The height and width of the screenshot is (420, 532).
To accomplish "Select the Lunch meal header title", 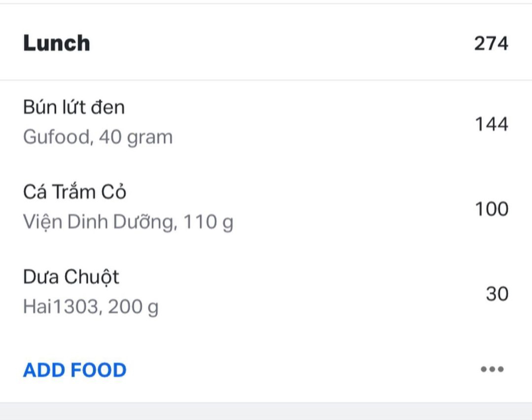I will pyautogui.click(x=57, y=43).
